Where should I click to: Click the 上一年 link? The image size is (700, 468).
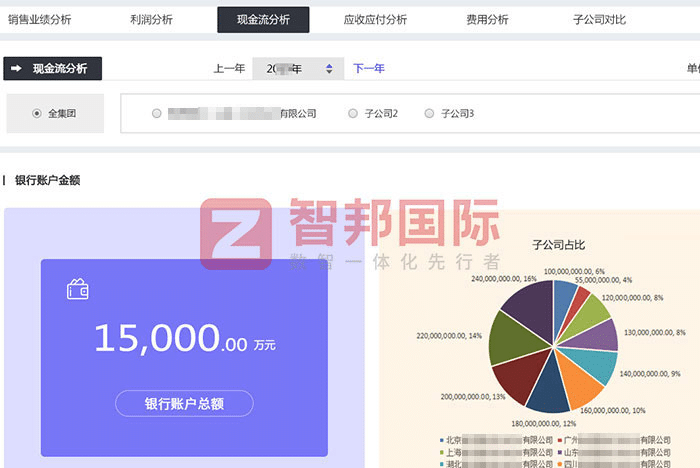point(229,69)
